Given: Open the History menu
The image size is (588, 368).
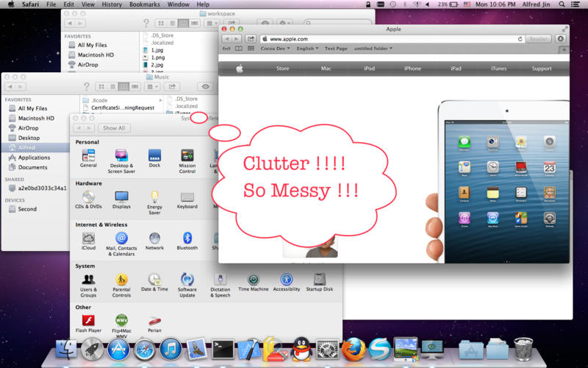Looking at the screenshot, I should pyautogui.click(x=112, y=4).
